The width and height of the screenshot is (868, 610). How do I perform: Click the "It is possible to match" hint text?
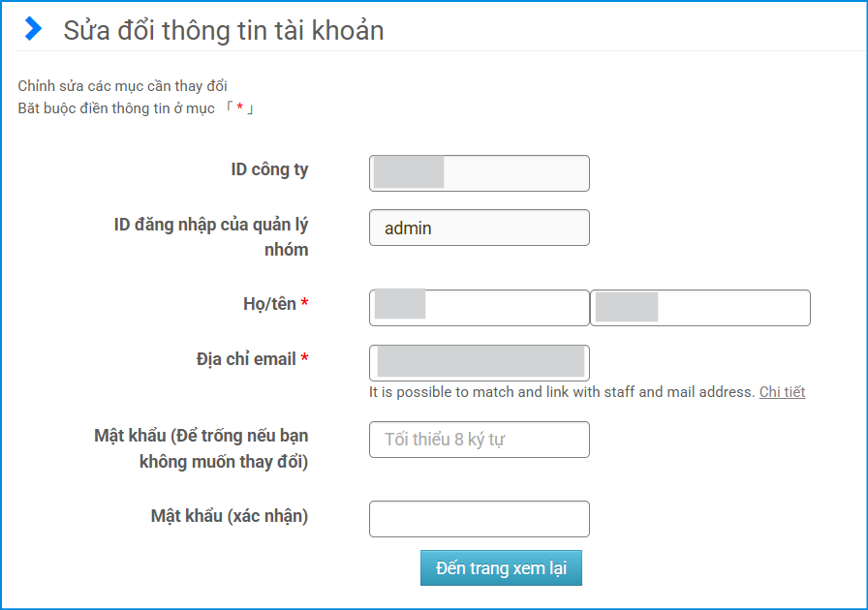(561, 392)
